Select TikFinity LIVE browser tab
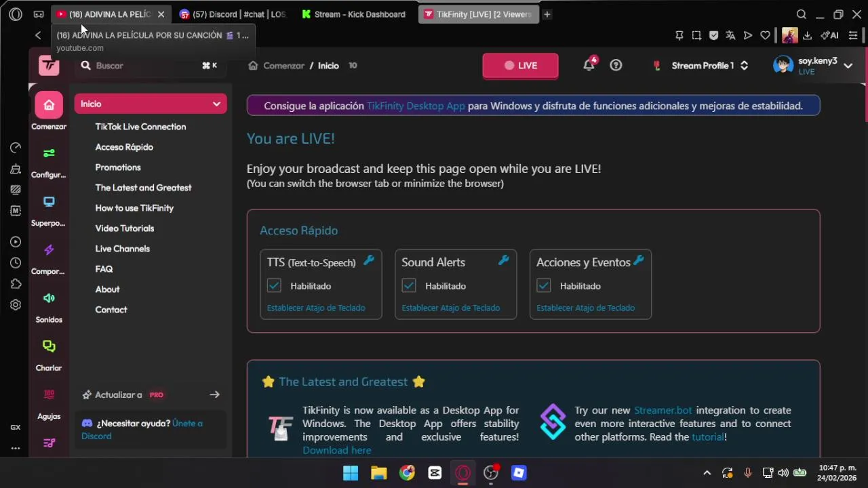868x488 pixels. [478, 14]
